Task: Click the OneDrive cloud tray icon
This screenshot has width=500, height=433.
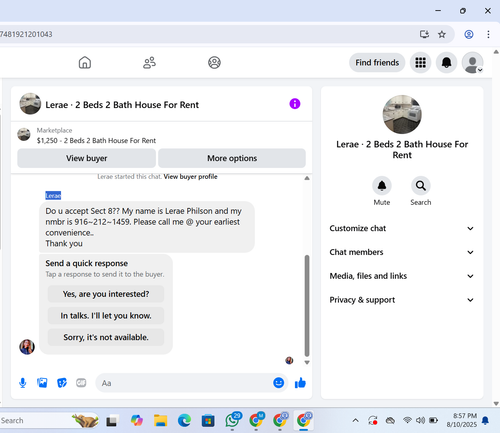Action: pos(390,421)
